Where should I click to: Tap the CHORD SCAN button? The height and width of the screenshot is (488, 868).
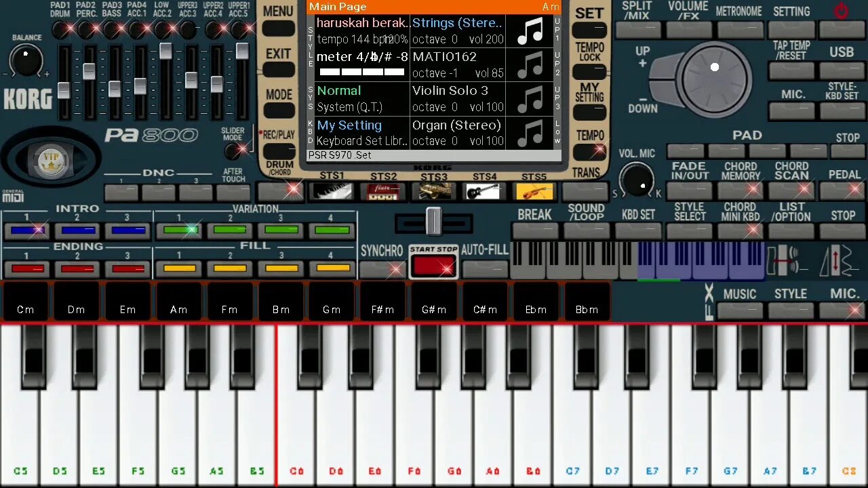tap(791, 192)
